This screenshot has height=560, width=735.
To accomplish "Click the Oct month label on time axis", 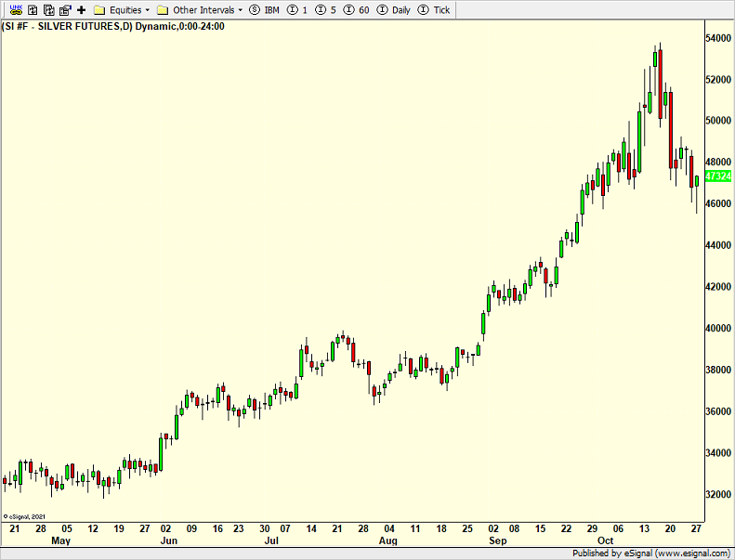I will (605, 540).
